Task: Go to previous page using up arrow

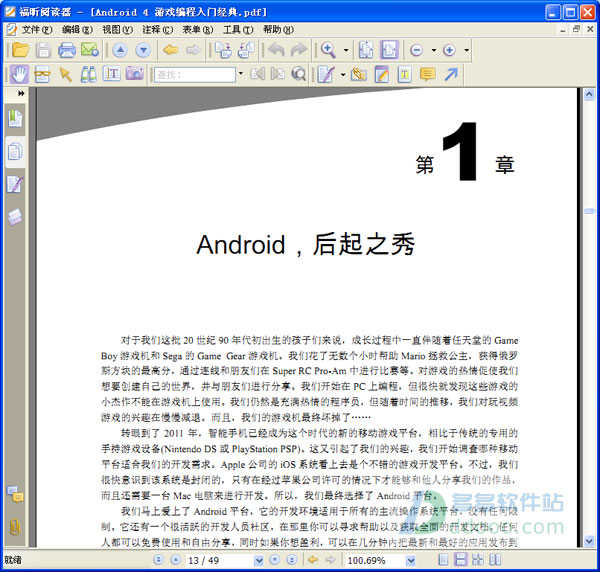Action: point(120,50)
